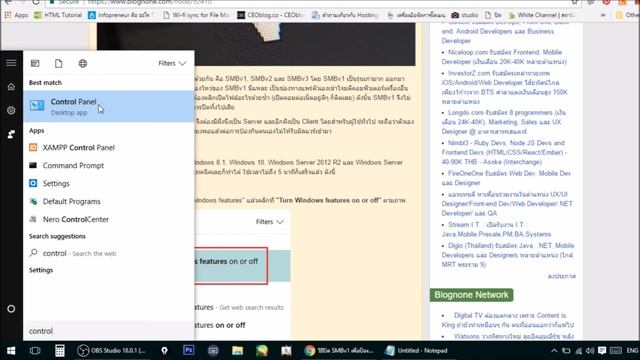Screen dimensions: 640x360
Task: Click the Windows Start button
Action: pyautogui.click(x=11, y=351)
